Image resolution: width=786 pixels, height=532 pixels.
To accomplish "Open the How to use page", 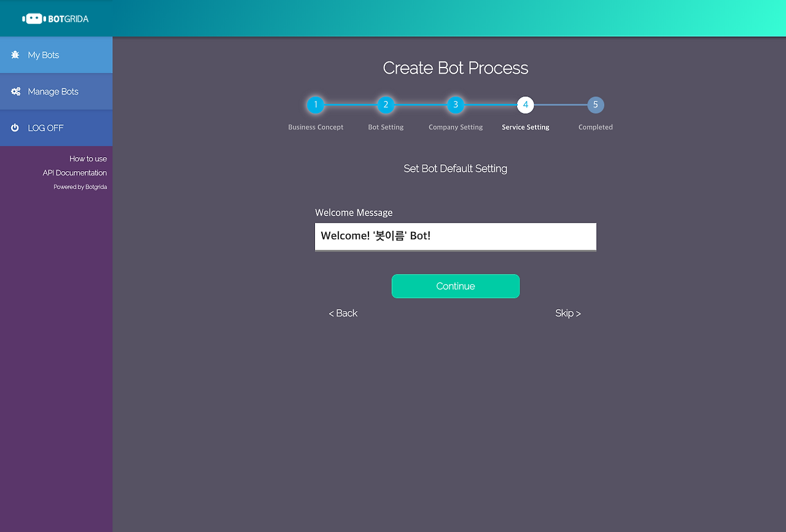I will point(88,158).
